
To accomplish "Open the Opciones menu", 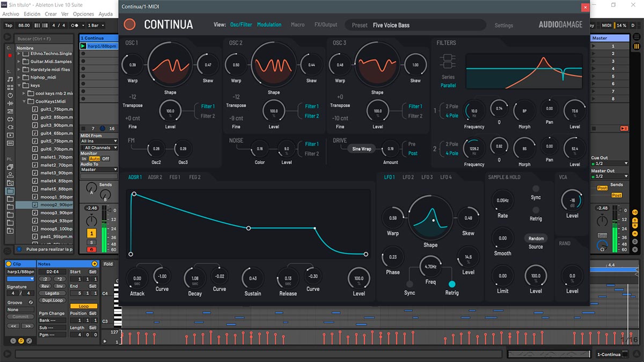I will coord(83,14).
